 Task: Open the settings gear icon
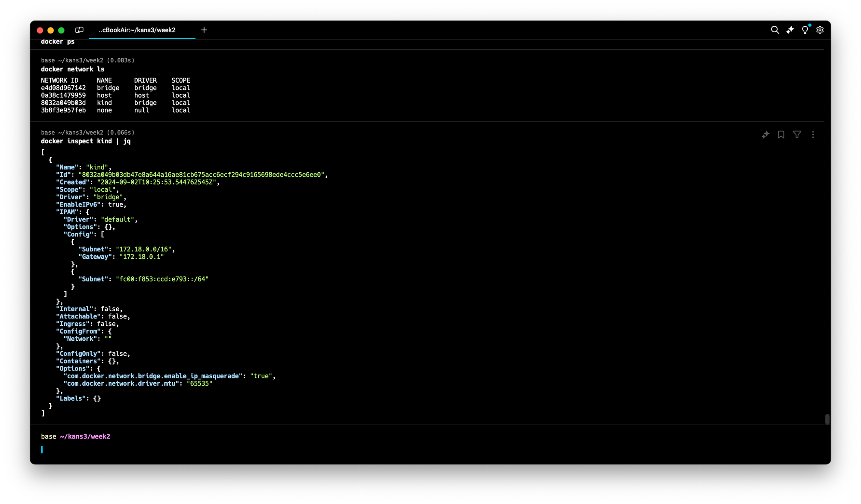[x=820, y=30]
